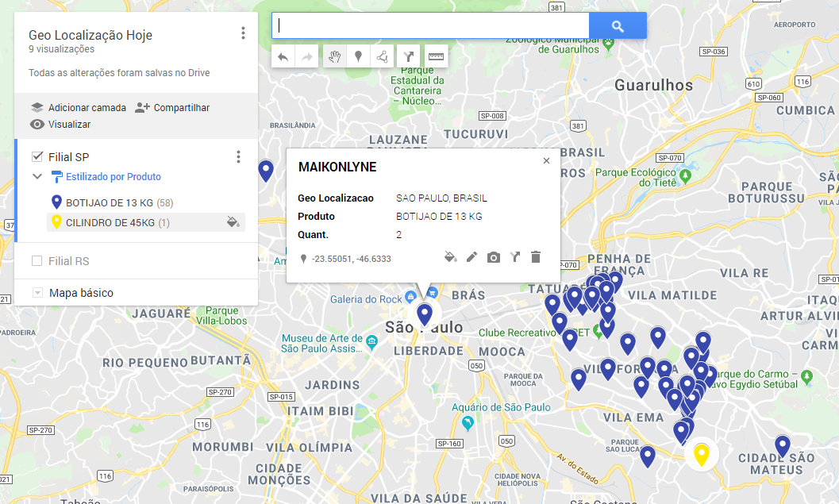This screenshot has width=839, height=504.
Task: Open the map title three-dot menu
Action: click(x=243, y=33)
